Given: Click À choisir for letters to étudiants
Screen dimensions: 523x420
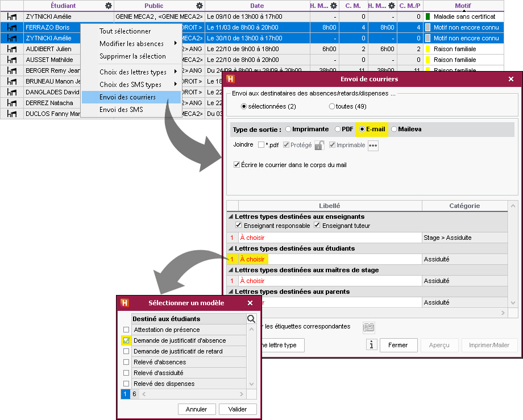Looking at the screenshot, I should (252, 259).
